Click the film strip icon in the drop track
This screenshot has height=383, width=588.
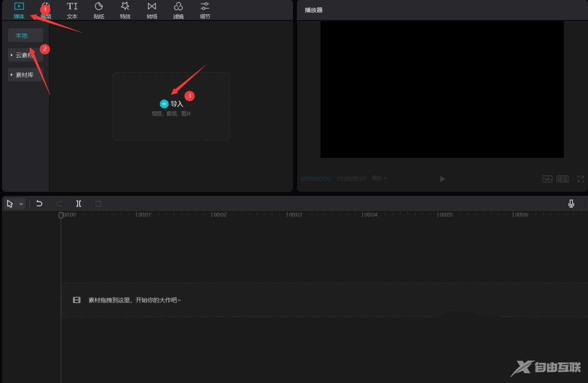point(77,300)
